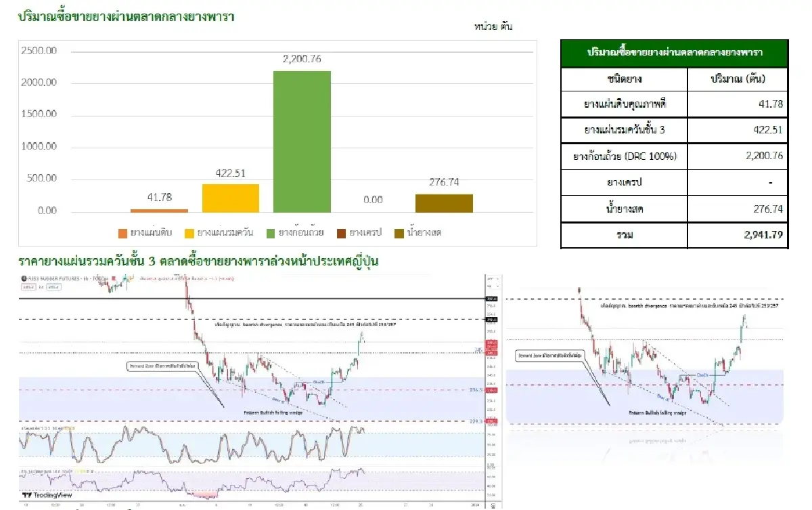Click the heading ปริมาณซื้อขายยางผ่านตลาดกลางยางพารา above the chart
This screenshot has height=510, width=812.
pos(127,16)
